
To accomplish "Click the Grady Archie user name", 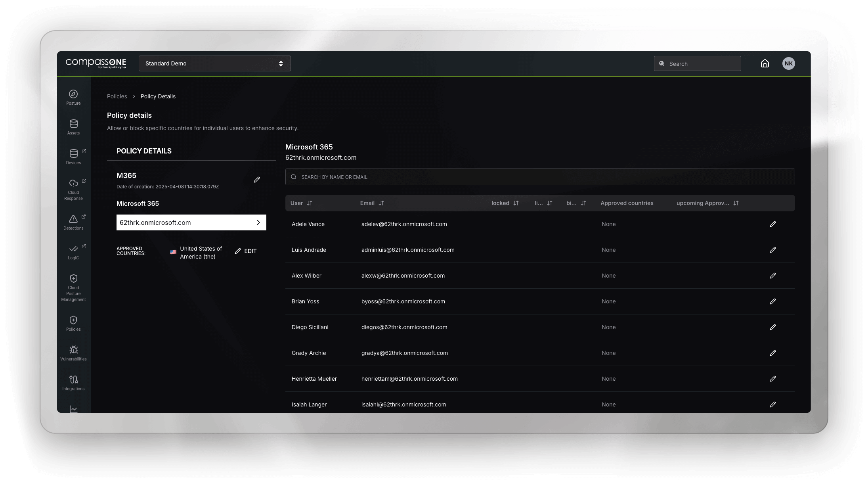I will [x=309, y=353].
